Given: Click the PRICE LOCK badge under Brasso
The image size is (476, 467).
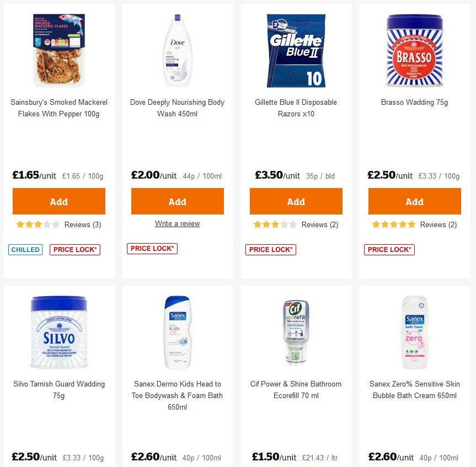Looking at the screenshot, I should tap(389, 249).
